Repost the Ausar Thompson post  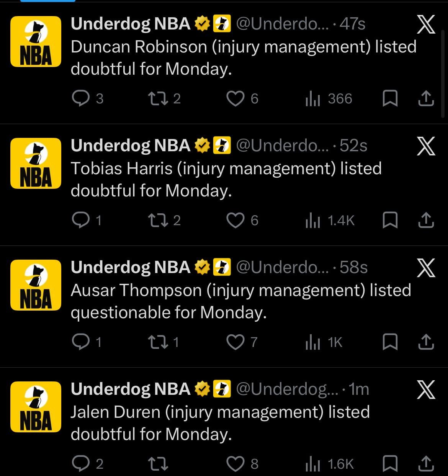point(157,342)
